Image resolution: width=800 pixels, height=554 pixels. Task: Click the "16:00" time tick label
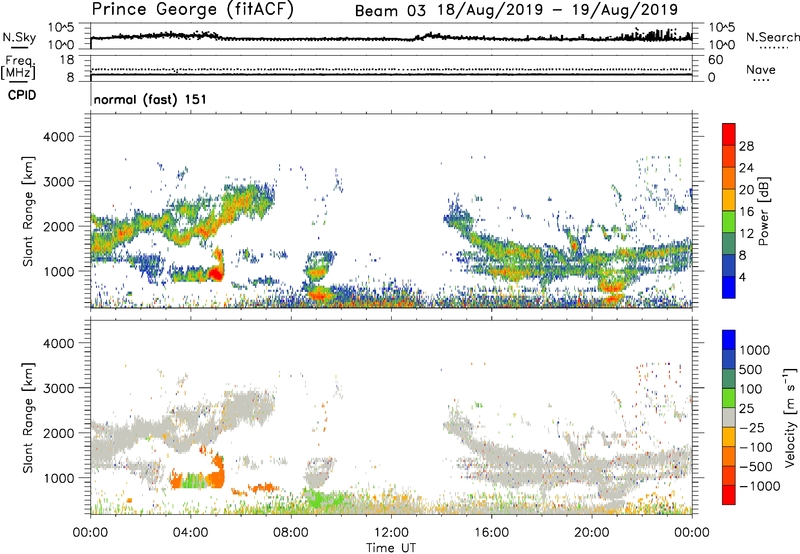[491, 533]
